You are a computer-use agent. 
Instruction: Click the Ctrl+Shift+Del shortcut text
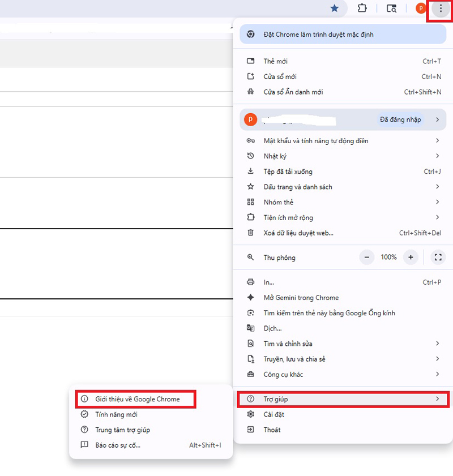420,233
